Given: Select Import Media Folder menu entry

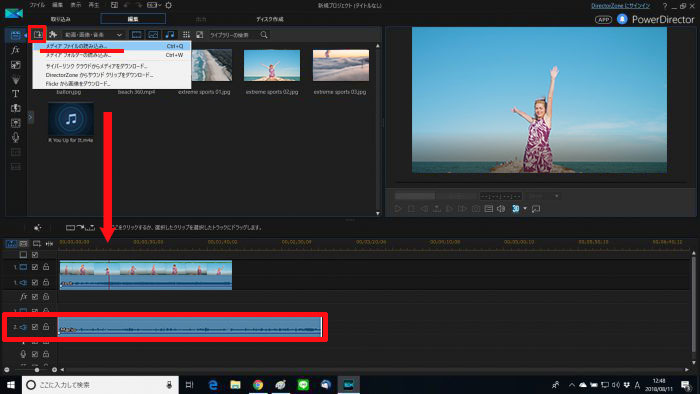Looking at the screenshot, I should coord(112,55).
